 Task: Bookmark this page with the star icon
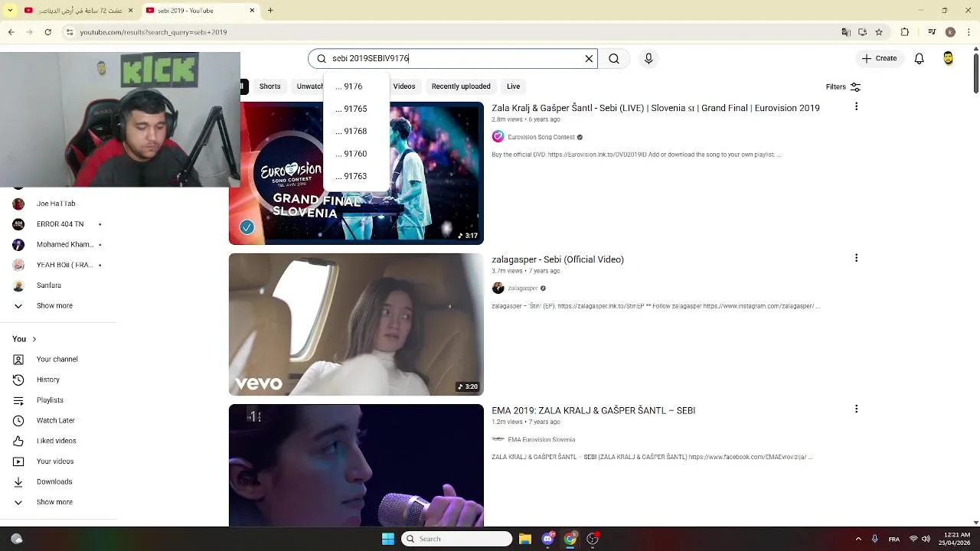[x=879, y=32]
